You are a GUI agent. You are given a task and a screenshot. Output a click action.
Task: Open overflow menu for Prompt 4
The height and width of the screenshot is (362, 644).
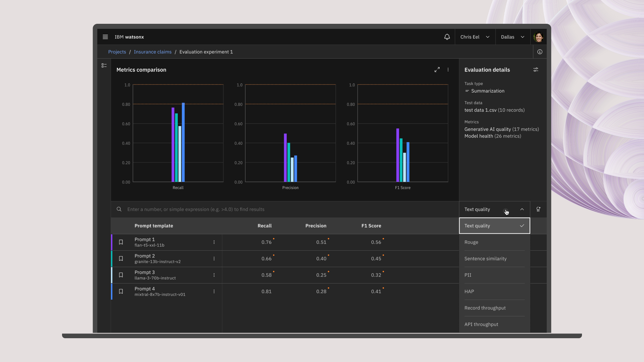click(214, 292)
